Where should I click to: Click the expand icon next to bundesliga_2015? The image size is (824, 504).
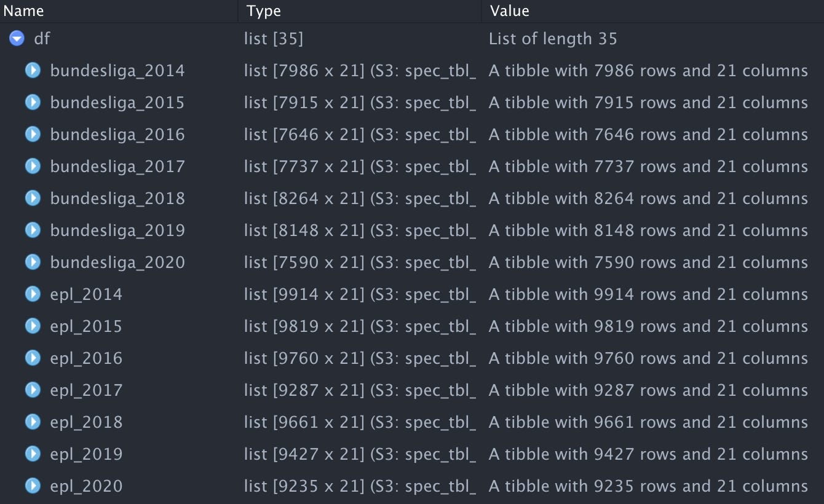click(x=33, y=102)
